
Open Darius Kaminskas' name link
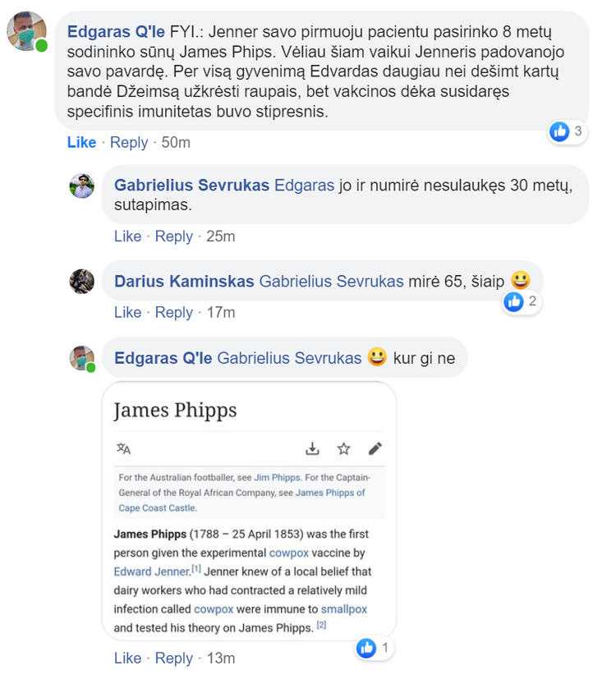(184, 282)
